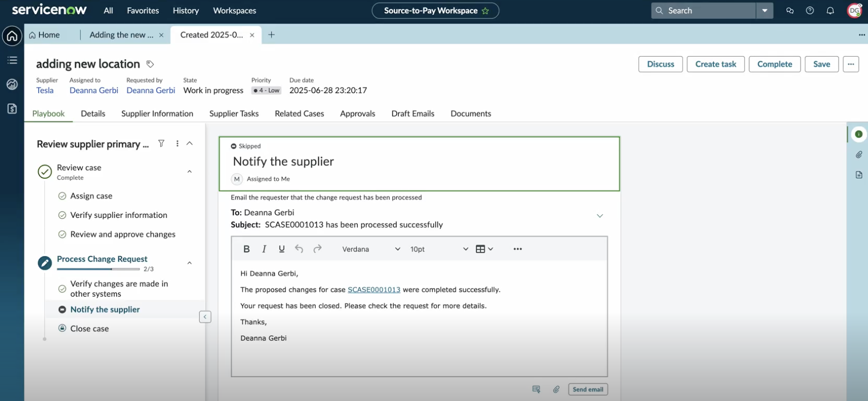
Task: Open a new tab with plus icon
Action: [271, 35]
